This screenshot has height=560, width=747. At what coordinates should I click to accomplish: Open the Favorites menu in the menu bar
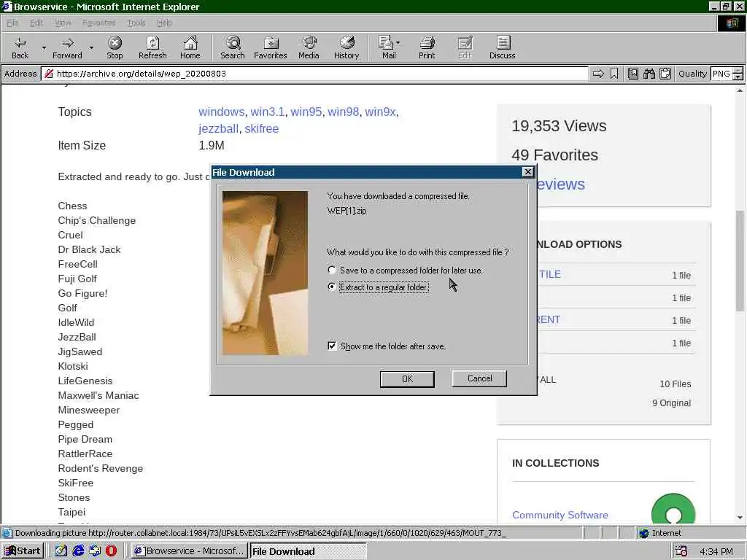point(98,23)
